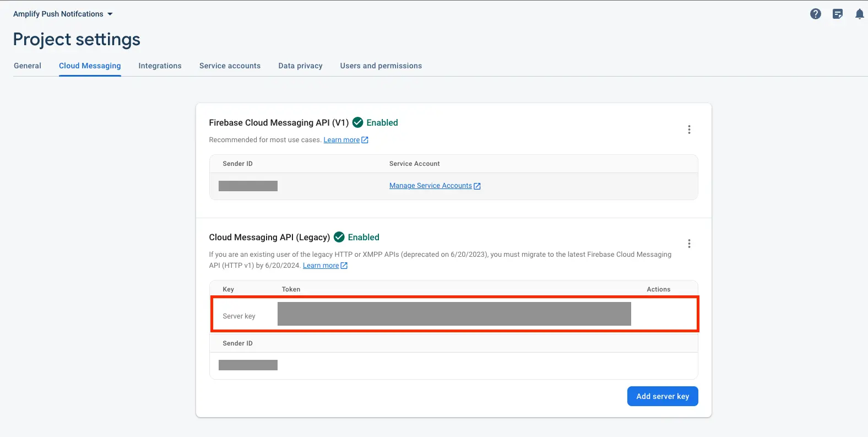Image resolution: width=868 pixels, height=437 pixels.
Task: Click the Project settings heading
Action: pyautogui.click(x=77, y=40)
